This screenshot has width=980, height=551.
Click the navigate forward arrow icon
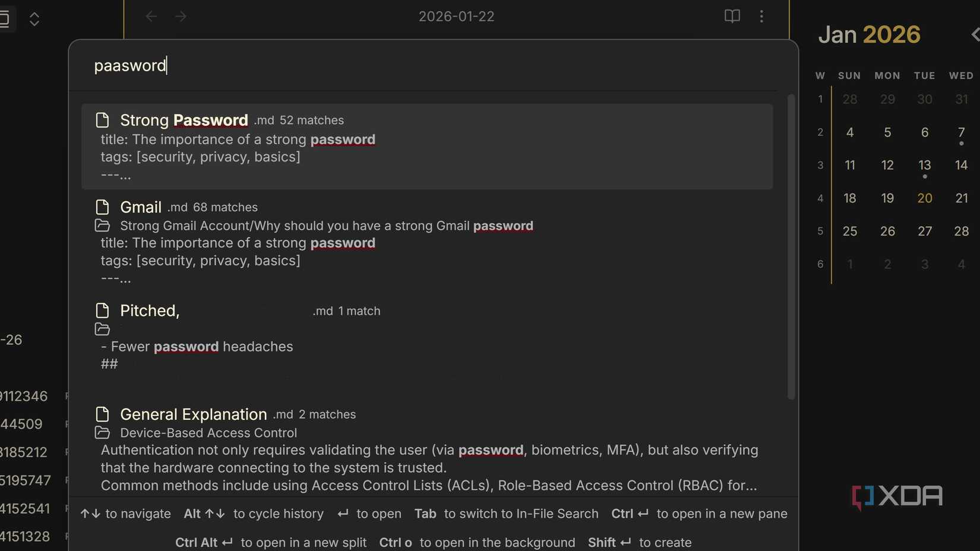(181, 17)
